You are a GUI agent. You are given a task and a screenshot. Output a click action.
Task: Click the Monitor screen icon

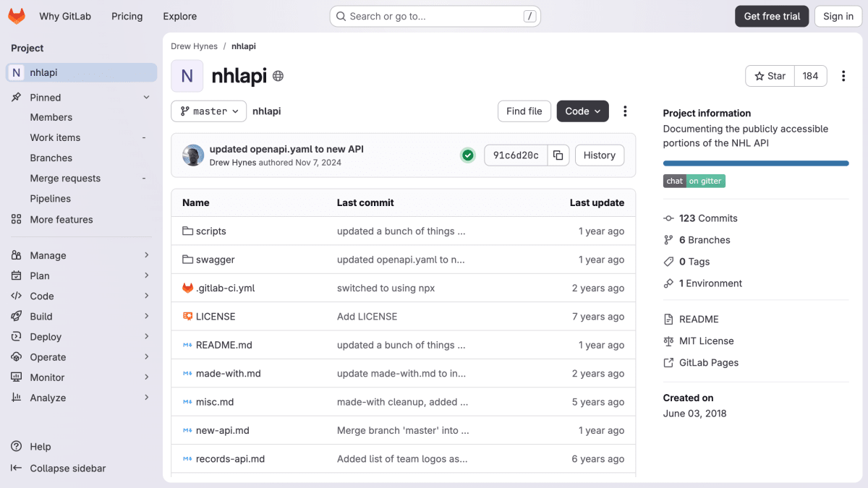pos(16,377)
